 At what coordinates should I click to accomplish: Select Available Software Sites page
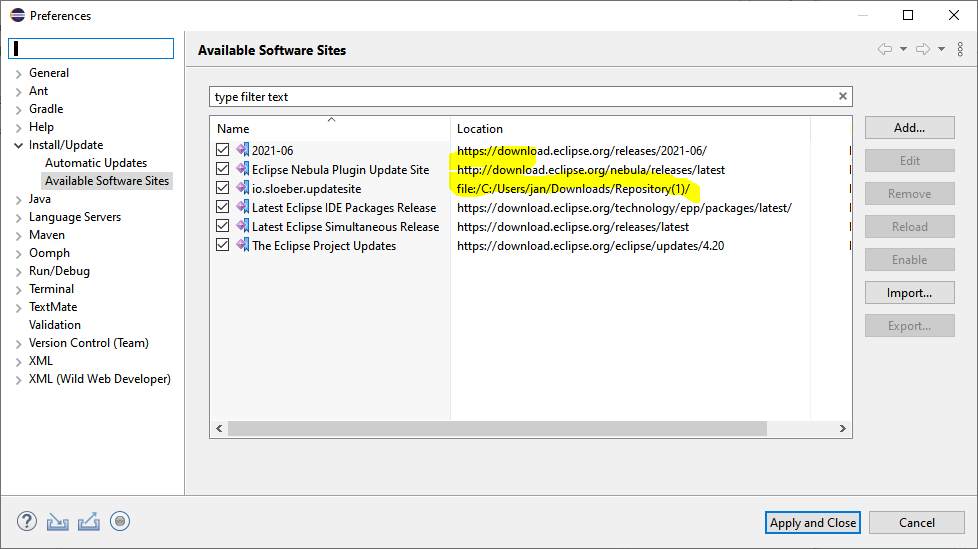pyautogui.click(x=107, y=181)
